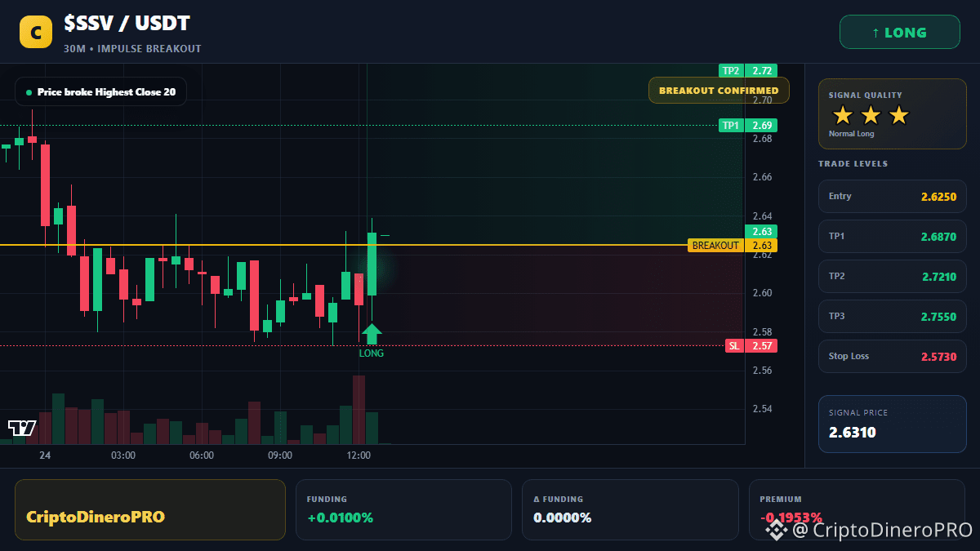This screenshot has width=980, height=551.
Task: Click the TP3 2.7550 trade level row
Action: 892,316
